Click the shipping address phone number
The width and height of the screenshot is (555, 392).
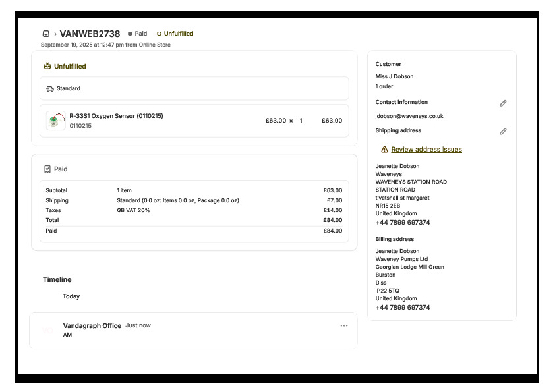(402, 223)
